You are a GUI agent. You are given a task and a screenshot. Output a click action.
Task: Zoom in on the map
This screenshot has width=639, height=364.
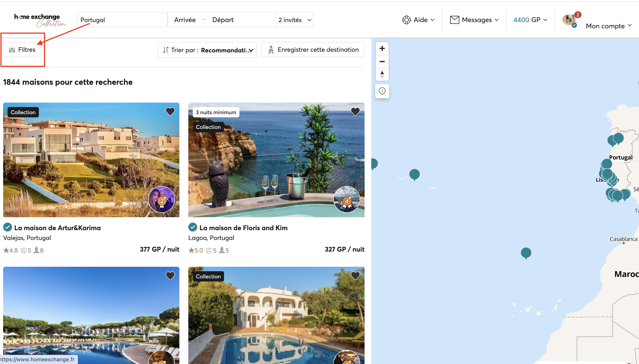pyautogui.click(x=382, y=48)
